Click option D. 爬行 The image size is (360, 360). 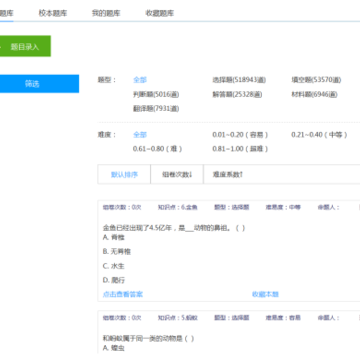[114, 280]
